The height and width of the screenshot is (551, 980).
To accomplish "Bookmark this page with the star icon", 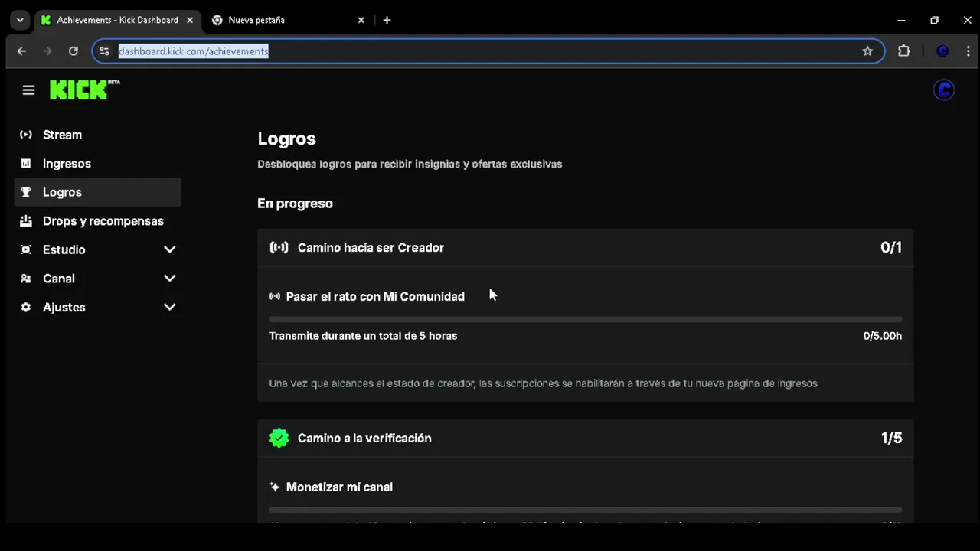I will click(867, 51).
